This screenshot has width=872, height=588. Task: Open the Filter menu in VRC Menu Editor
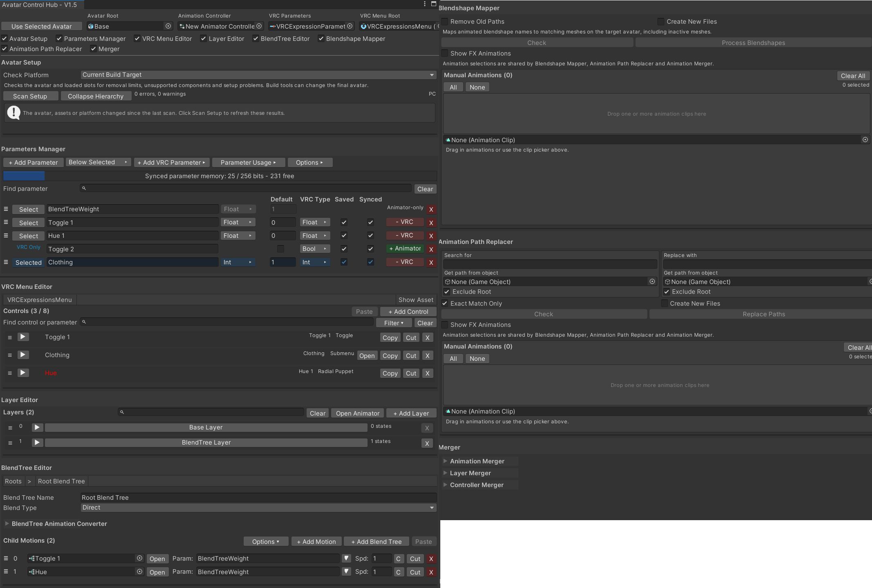394,323
